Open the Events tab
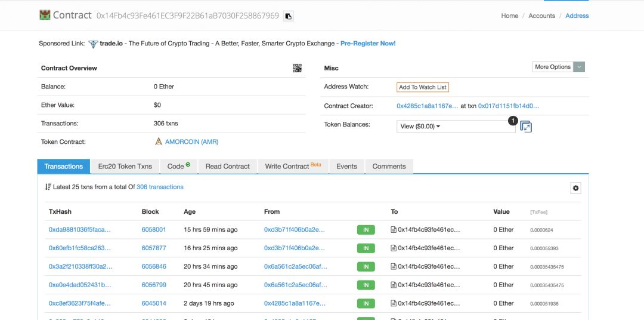 click(346, 166)
